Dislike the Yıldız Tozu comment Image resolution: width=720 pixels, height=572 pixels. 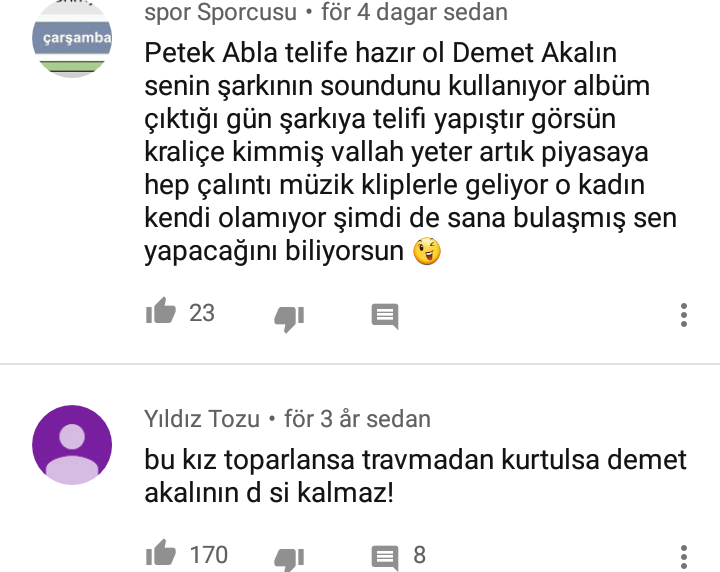coord(289,560)
